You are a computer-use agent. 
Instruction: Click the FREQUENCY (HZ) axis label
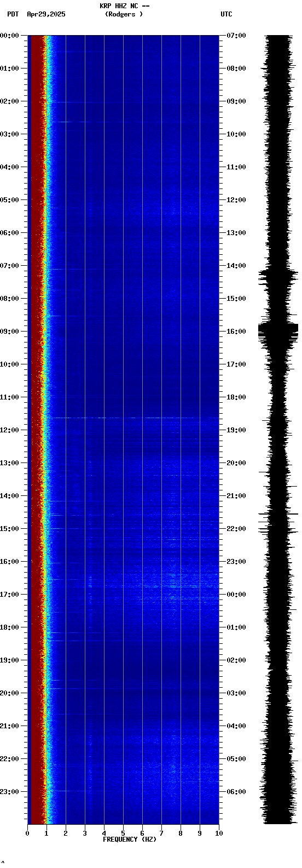tap(130, 840)
